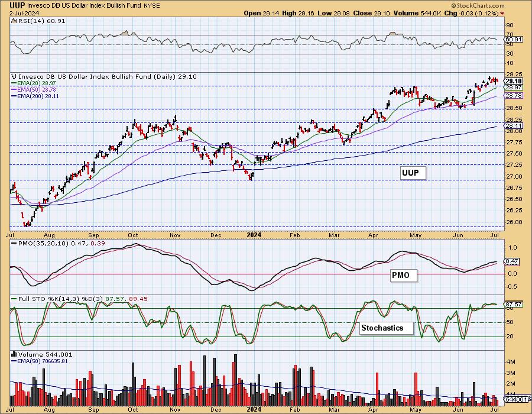Click the Volume 544,001 label

(42, 355)
